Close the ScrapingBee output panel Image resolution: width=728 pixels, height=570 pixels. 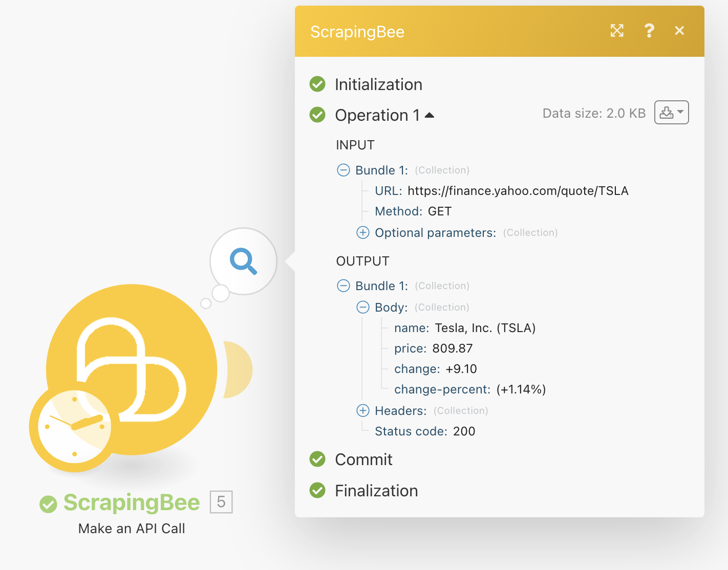coord(679,31)
